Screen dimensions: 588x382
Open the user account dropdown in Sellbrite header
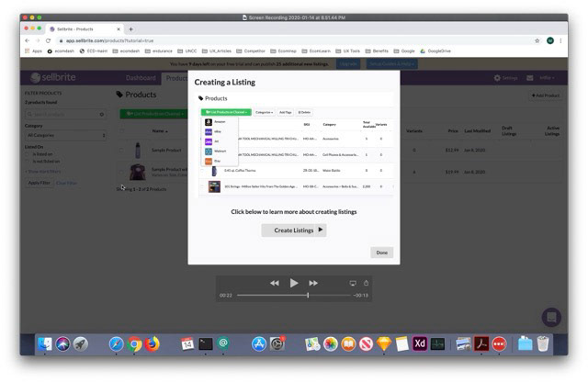pyautogui.click(x=547, y=78)
